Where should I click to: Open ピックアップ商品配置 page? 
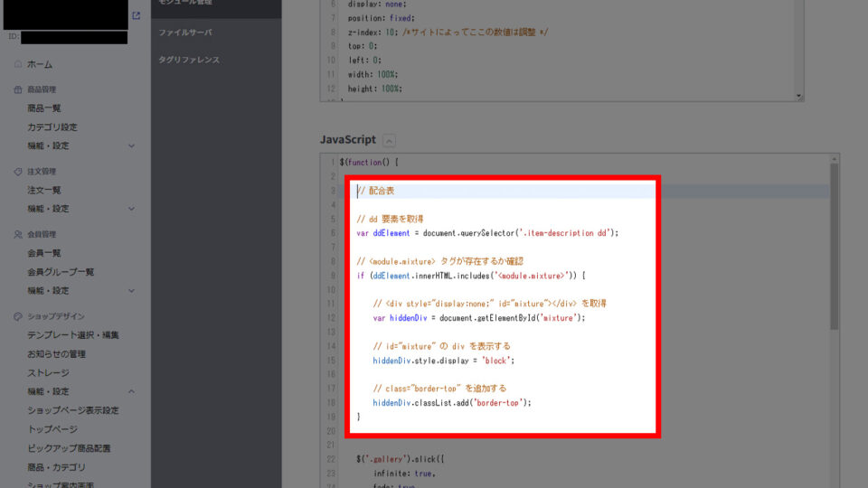[x=69, y=448]
